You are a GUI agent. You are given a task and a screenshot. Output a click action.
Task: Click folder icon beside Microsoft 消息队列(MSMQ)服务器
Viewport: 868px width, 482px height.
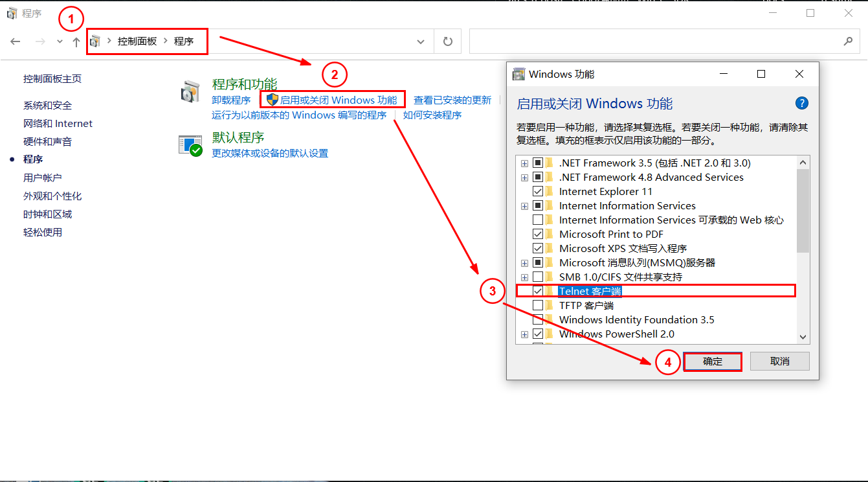pos(550,263)
